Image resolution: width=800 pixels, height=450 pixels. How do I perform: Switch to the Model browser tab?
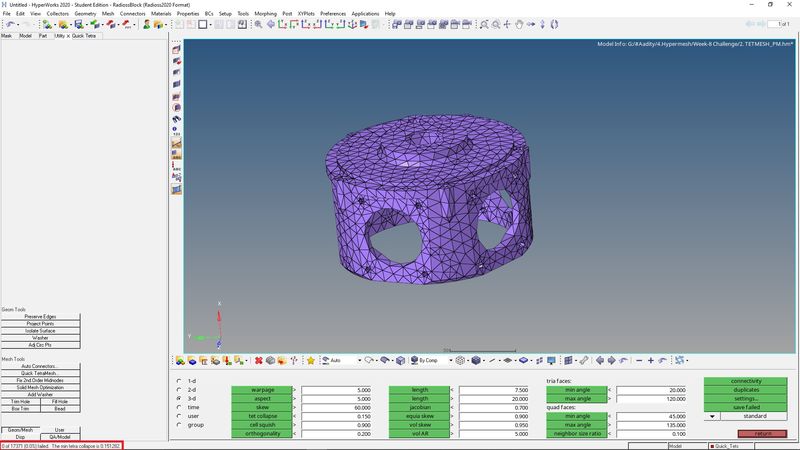coord(25,36)
